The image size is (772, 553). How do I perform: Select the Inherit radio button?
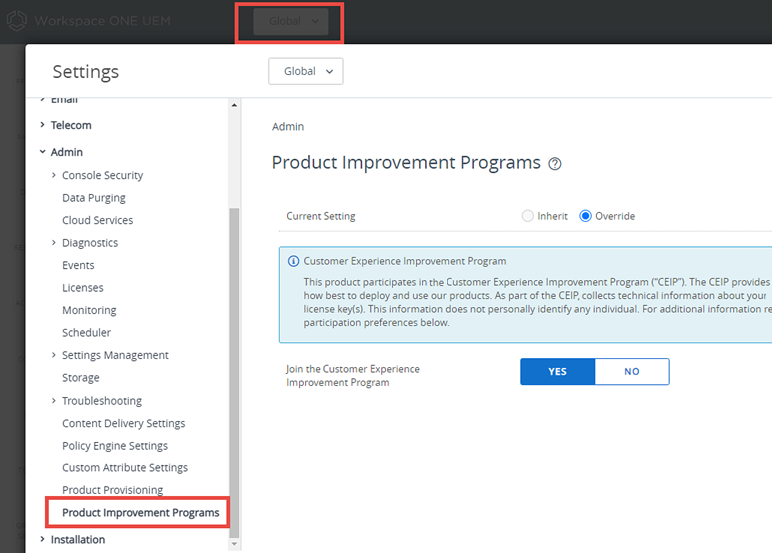tap(527, 216)
